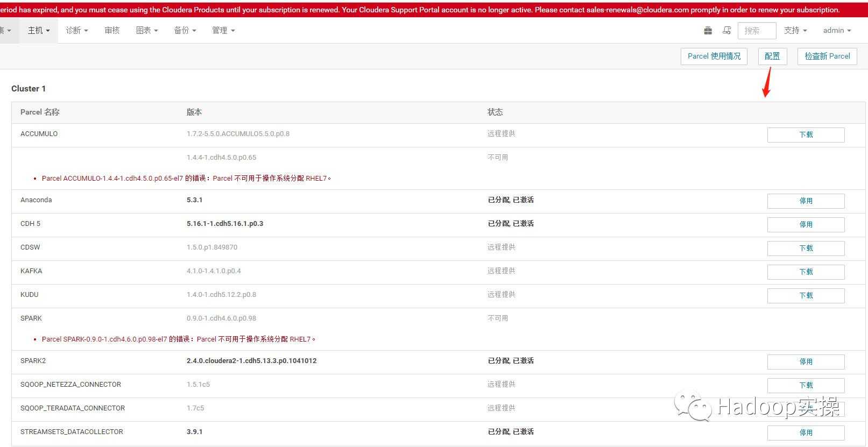This screenshot has width=868, height=447.
Task: Download the CDSW parcel
Action: pyautogui.click(x=806, y=249)
